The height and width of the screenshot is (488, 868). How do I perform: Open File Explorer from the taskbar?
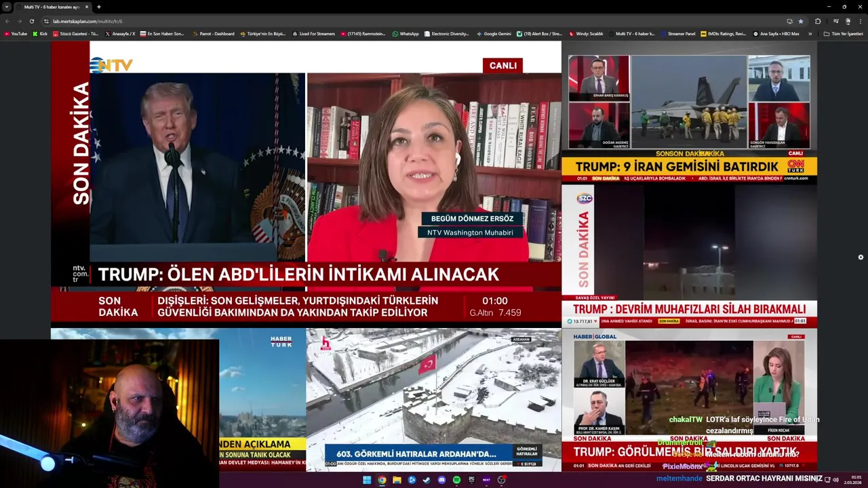pyautogui.click(x=397, y=480)
